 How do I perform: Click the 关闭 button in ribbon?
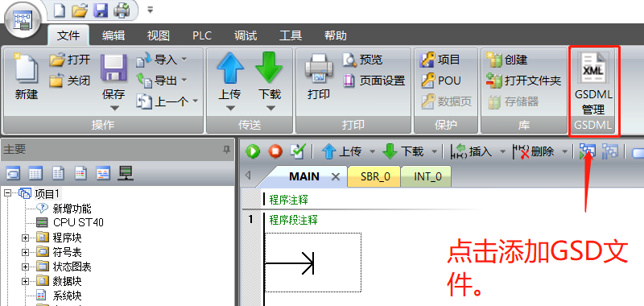[x=70, y=81]
